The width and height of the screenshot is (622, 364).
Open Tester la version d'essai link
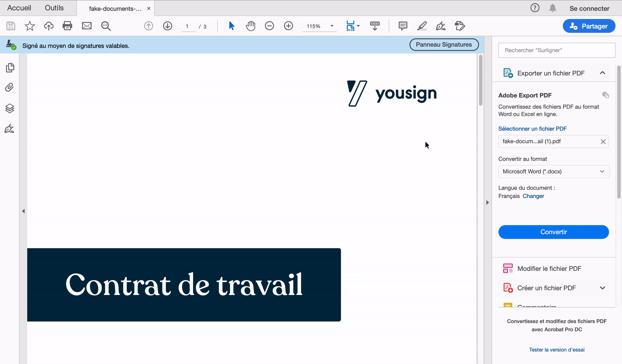coord(557,349)
